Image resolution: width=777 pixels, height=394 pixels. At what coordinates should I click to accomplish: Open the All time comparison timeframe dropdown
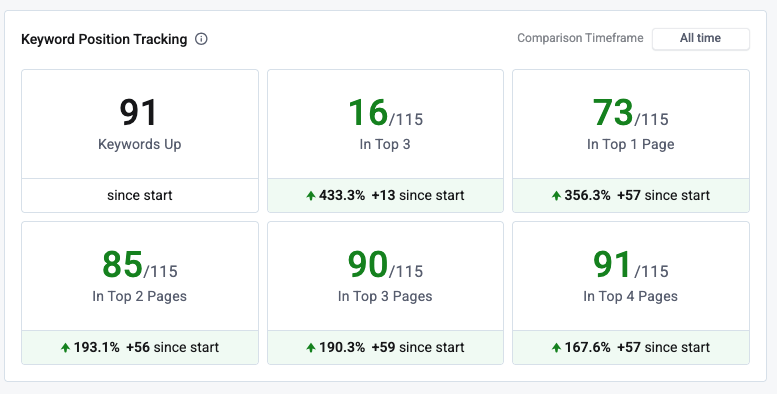click(700, 39)
